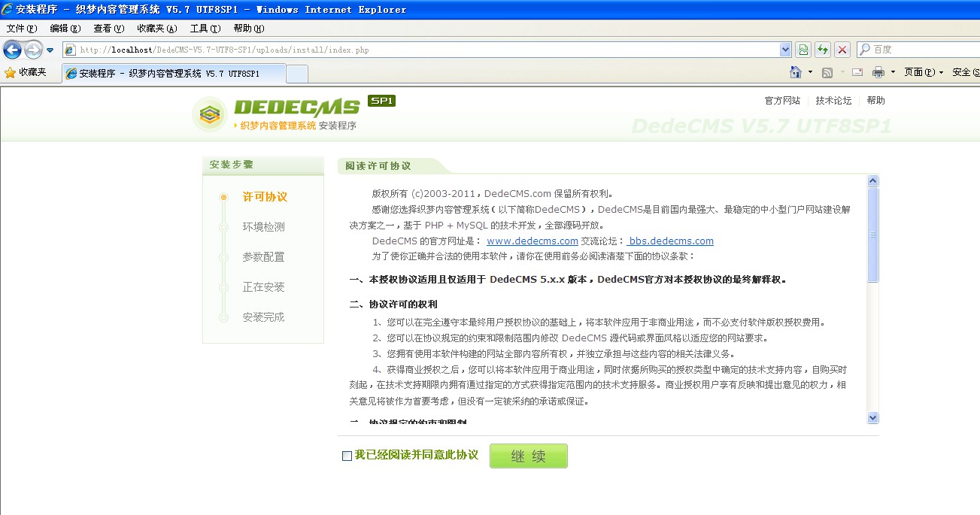
Task: Click the RSS feeds icon
Action: pyautogui.click(x=827, y=72)
